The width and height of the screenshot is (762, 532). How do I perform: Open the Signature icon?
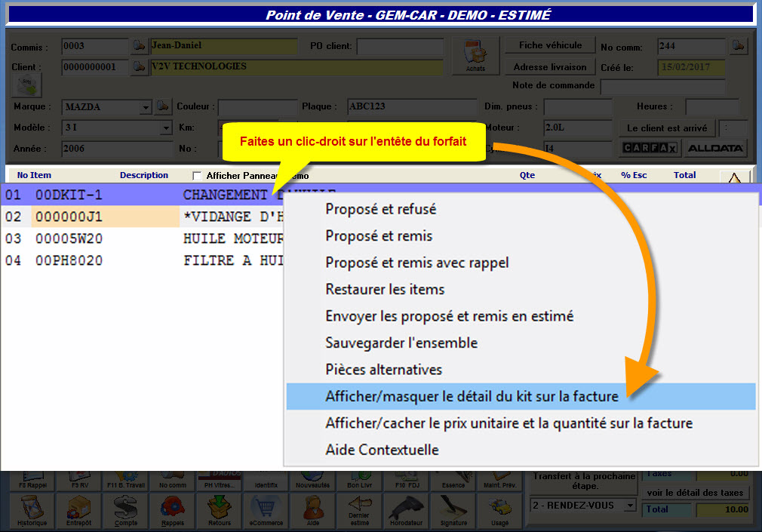click(453, 511)
